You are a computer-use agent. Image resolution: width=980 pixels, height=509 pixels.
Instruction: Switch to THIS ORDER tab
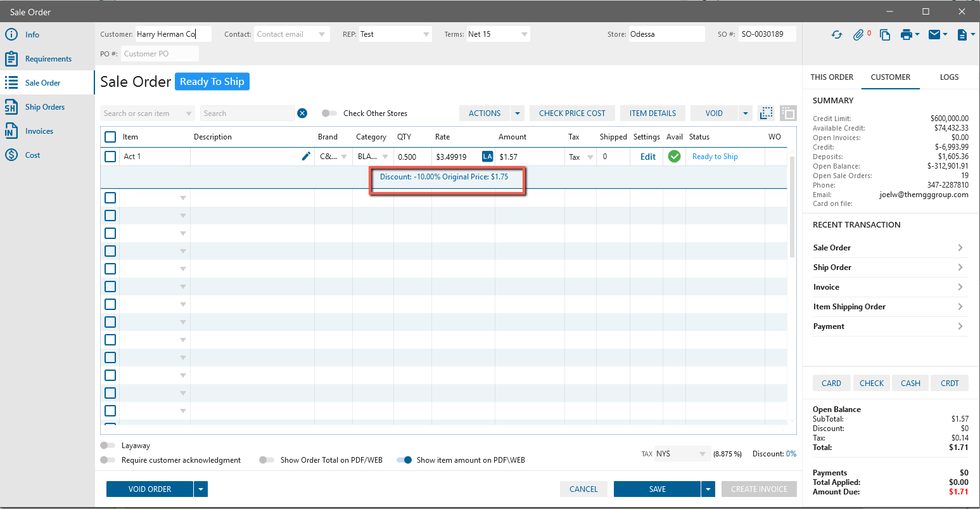point(832,77)
